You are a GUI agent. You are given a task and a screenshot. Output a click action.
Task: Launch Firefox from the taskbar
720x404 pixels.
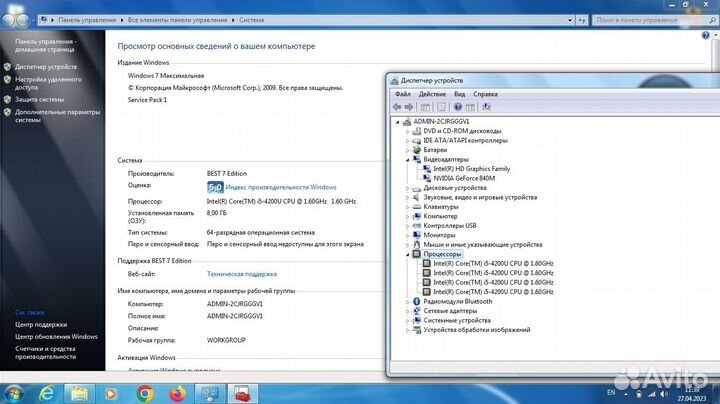tap(177, 392)
